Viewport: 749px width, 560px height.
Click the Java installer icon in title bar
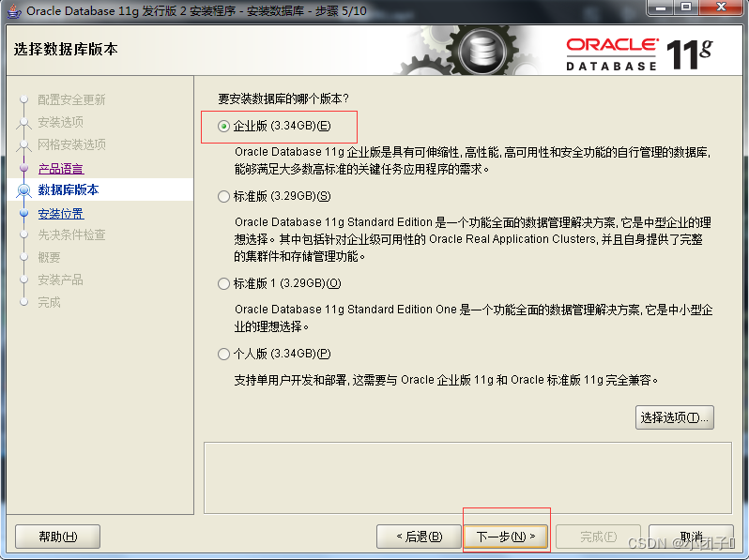coord(14,10)
